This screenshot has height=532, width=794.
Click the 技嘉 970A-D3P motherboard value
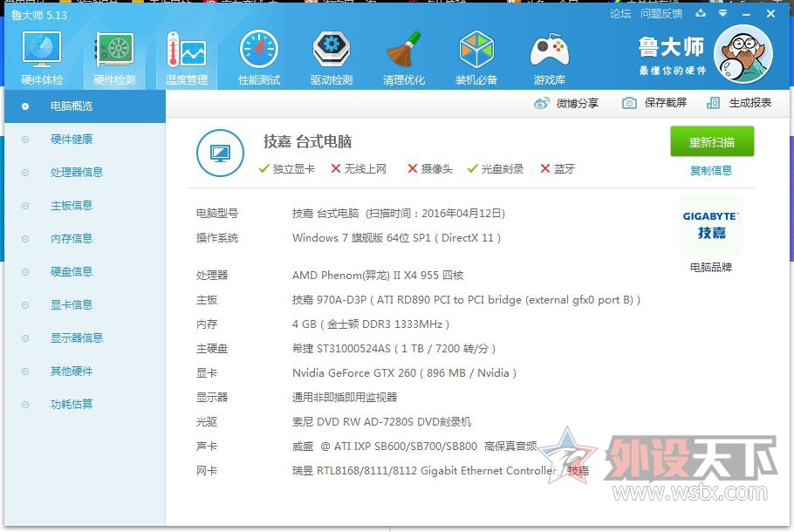(467, 300)
